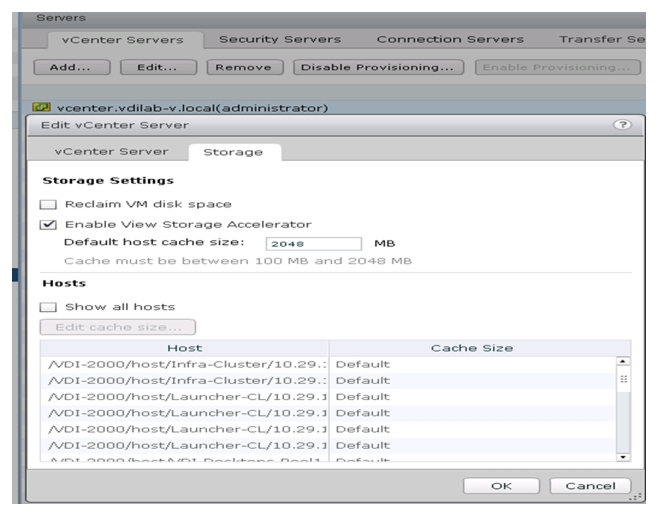Viewport: 659px width, 517px height.
Task: Click the Default host cache size field
Action: pyautogui.click(x=314, y=244)
